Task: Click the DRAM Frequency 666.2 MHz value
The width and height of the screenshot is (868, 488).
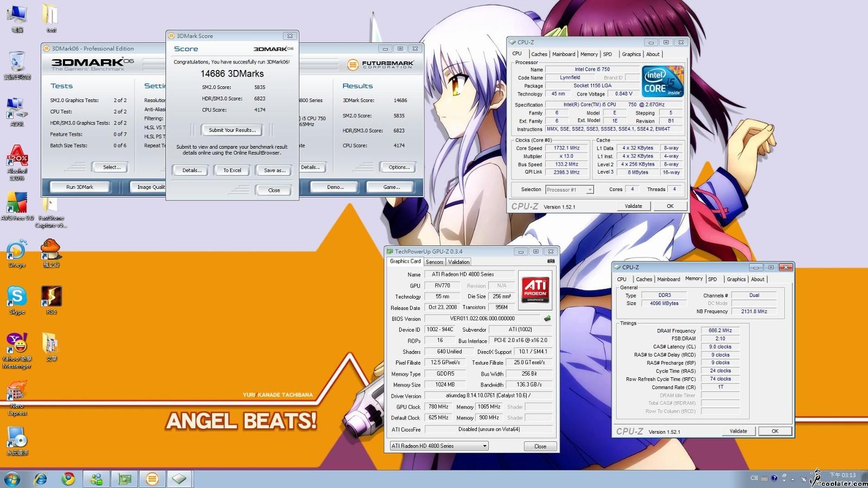Action: pos(720,331)
